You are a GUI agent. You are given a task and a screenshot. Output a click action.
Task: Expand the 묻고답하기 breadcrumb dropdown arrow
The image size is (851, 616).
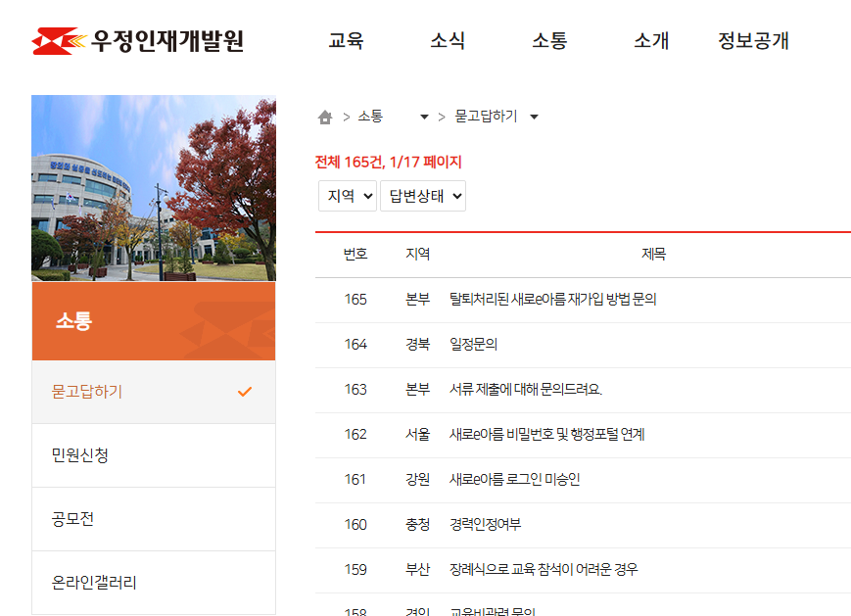[x=534, y=117]
